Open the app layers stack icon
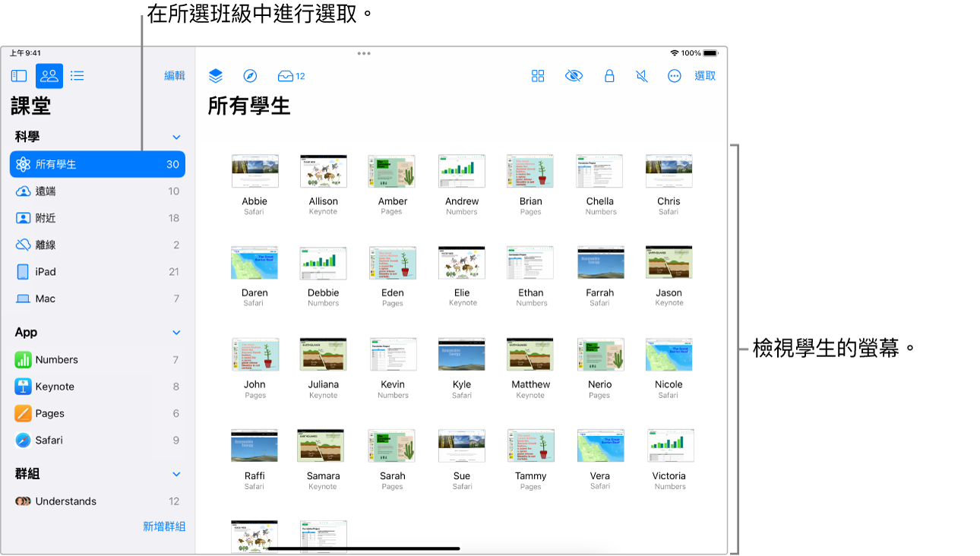980x556 pixels. (216, 76)
